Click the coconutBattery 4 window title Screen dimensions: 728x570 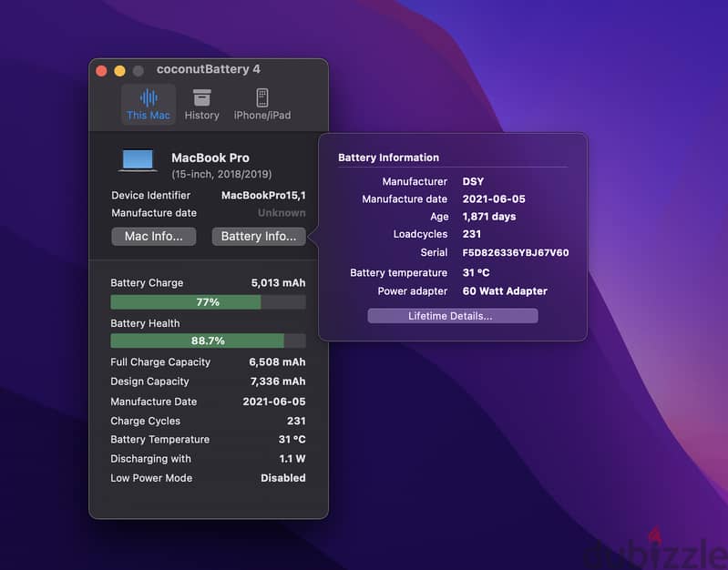[209, 69]
